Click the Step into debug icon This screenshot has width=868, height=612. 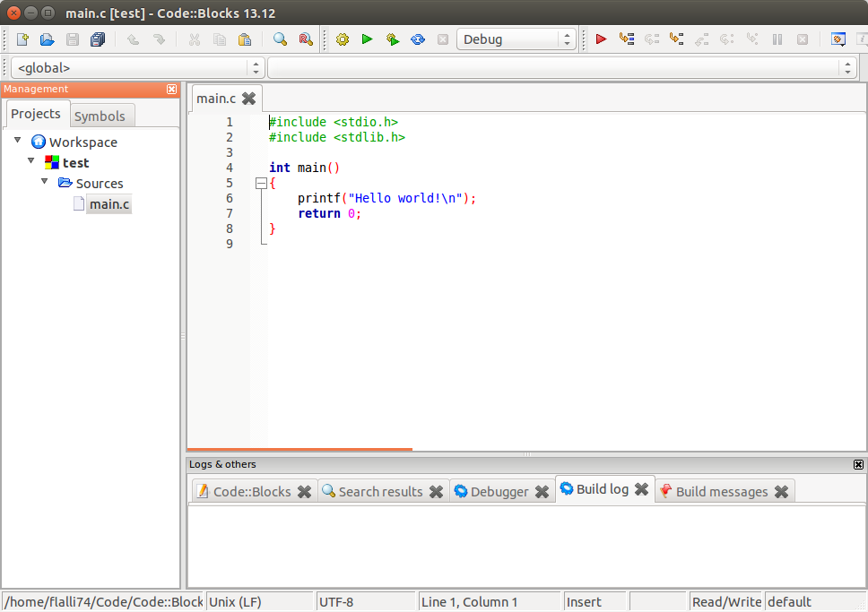676,39
